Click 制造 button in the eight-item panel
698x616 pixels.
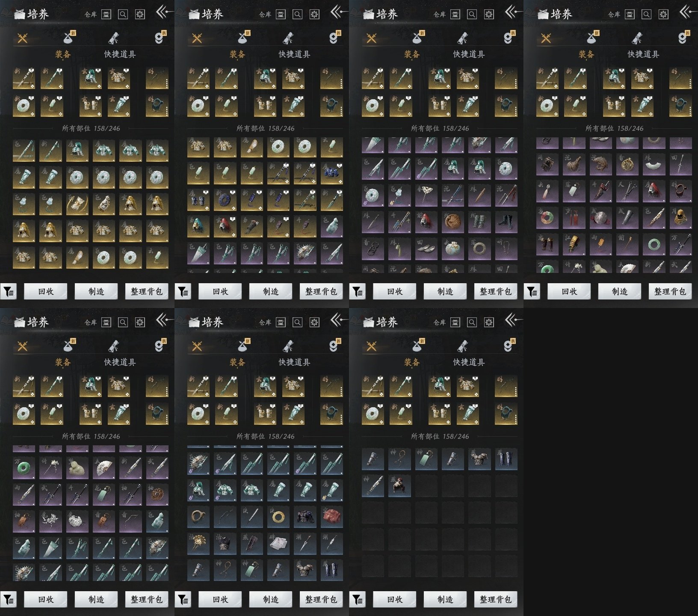[445, 599]
